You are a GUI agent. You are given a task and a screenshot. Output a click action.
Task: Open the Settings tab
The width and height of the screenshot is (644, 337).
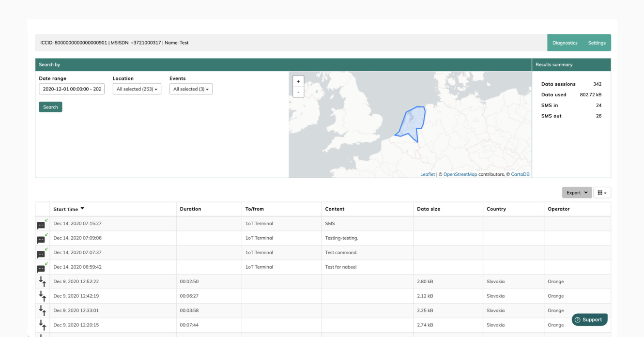point(597,43)
